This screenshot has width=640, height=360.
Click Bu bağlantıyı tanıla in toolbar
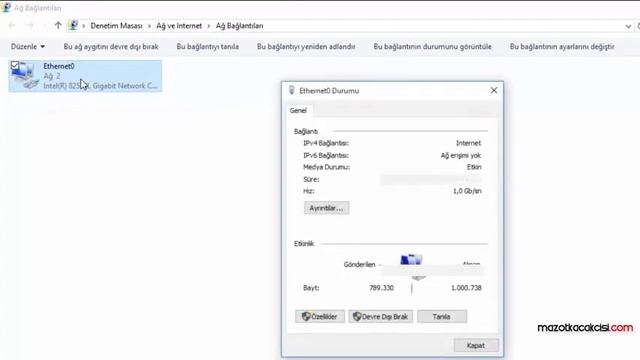[207, 47]
